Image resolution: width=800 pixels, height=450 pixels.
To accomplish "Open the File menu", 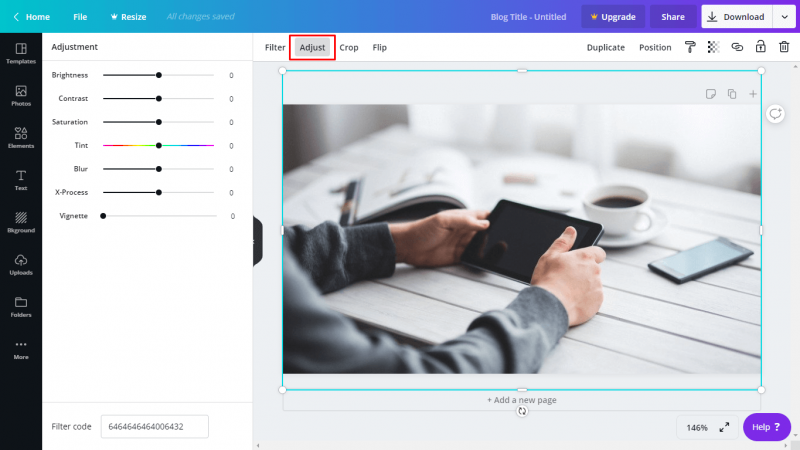I will 80,17.
